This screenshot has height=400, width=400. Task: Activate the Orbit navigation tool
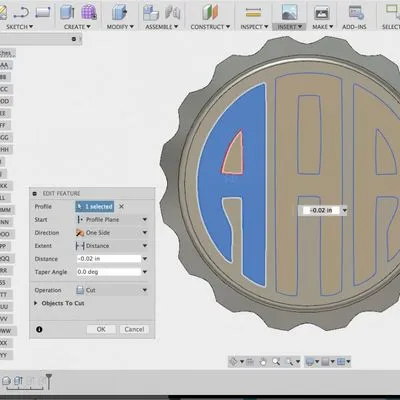pos(234,362)
